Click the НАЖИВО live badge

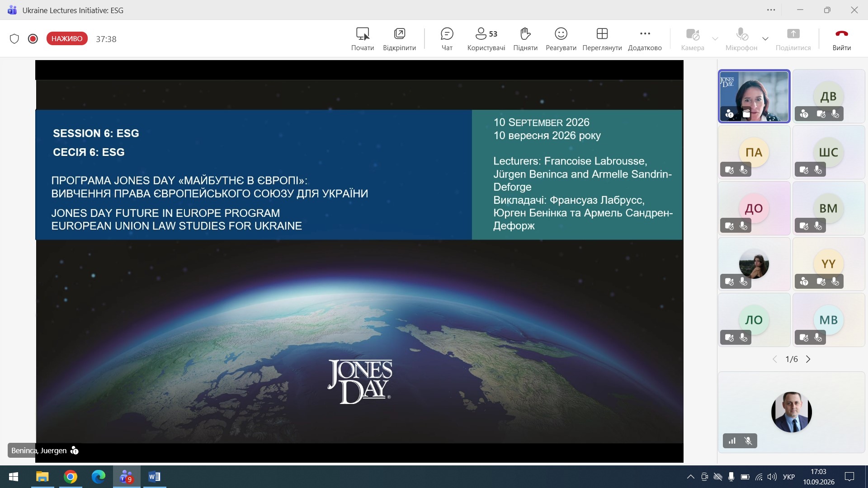67,39
